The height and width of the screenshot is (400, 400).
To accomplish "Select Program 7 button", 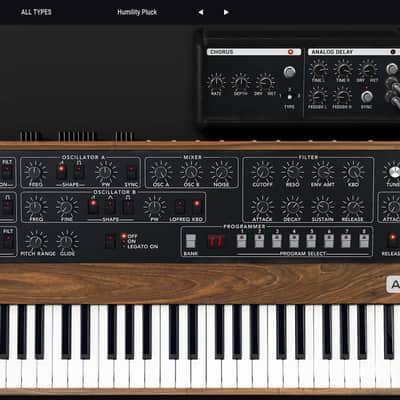I will (346, 241).
